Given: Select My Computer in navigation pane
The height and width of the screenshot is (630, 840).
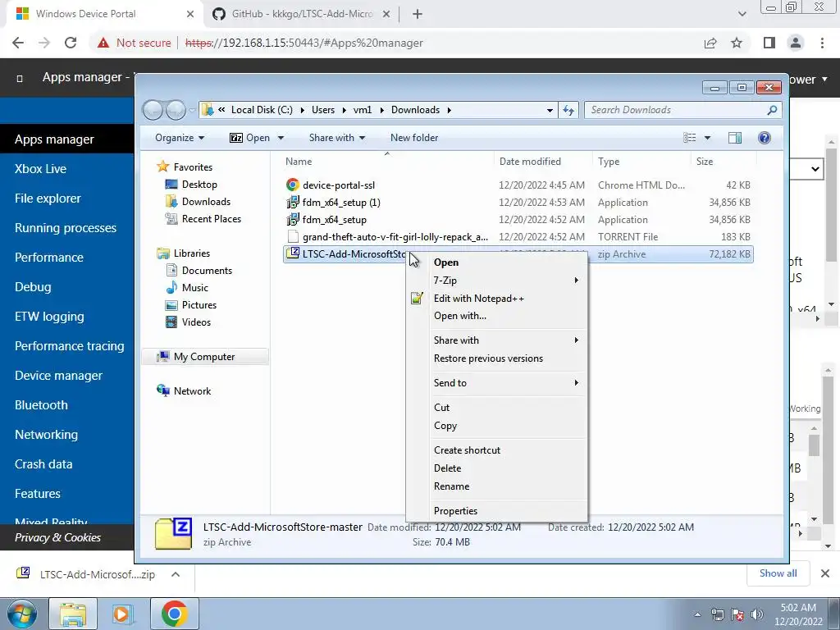Looking at the screenshot, I should (204, 357).
